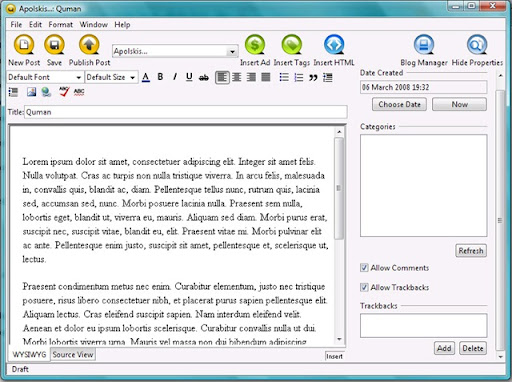Insert an image into the post
This screenshot has width=512, height=382.
32,92
